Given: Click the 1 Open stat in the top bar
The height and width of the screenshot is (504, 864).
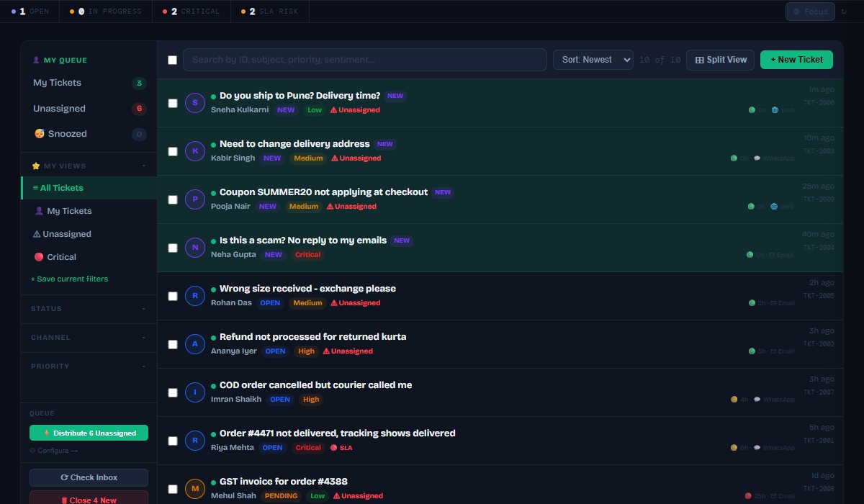Looking at the screenshot, I should (x=30, y=12).
